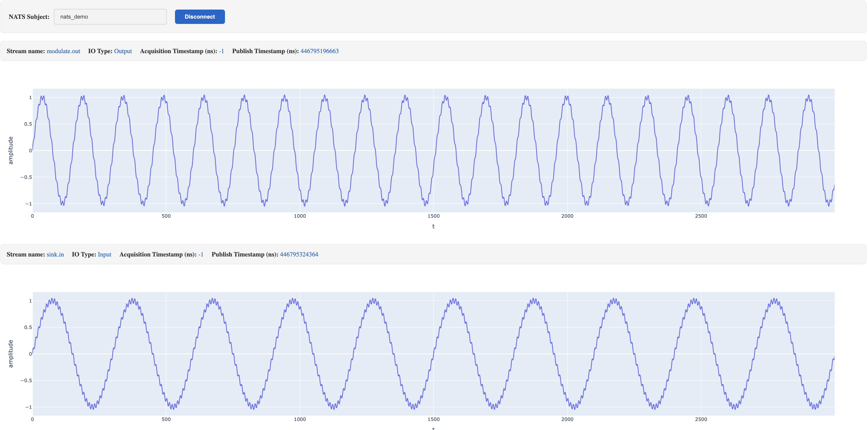868x430 pixels.
Task: Click amplitude axis title on sink.in chart
Action: (x=10, y=353)
